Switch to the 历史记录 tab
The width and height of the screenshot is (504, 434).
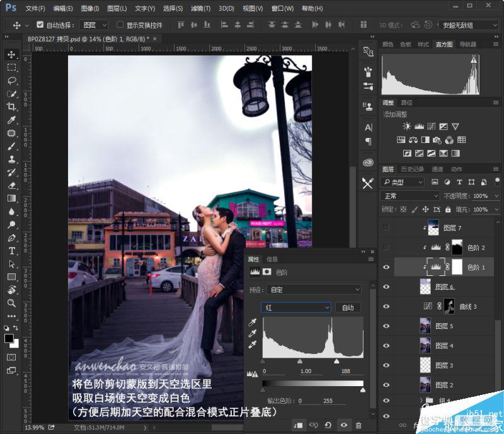click(412, 169)
